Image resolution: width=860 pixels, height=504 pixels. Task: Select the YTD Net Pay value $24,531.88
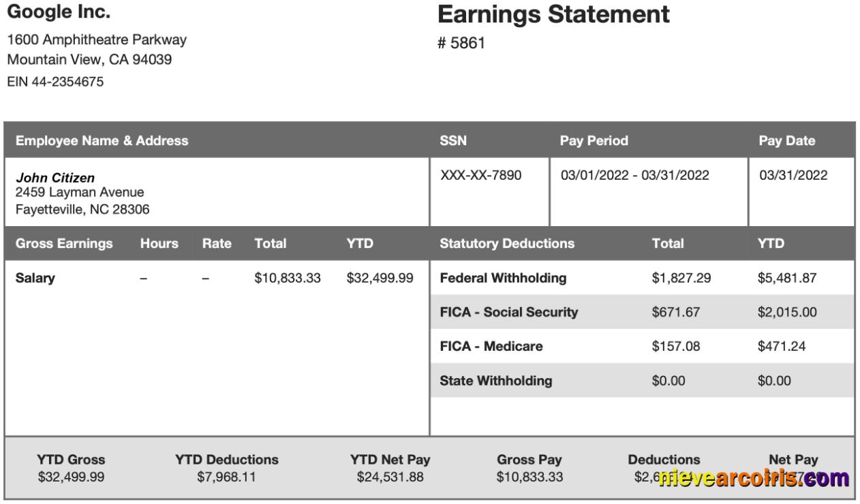point(390,477)
